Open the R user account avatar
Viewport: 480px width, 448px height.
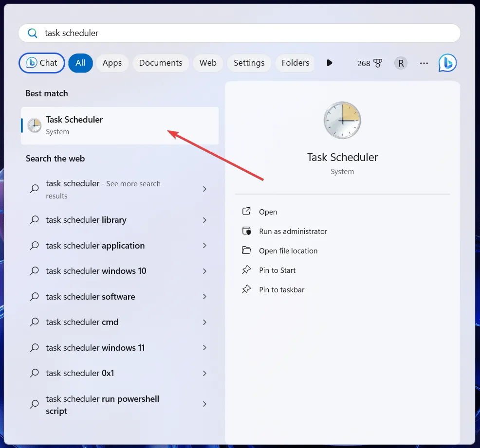(401, 63)
